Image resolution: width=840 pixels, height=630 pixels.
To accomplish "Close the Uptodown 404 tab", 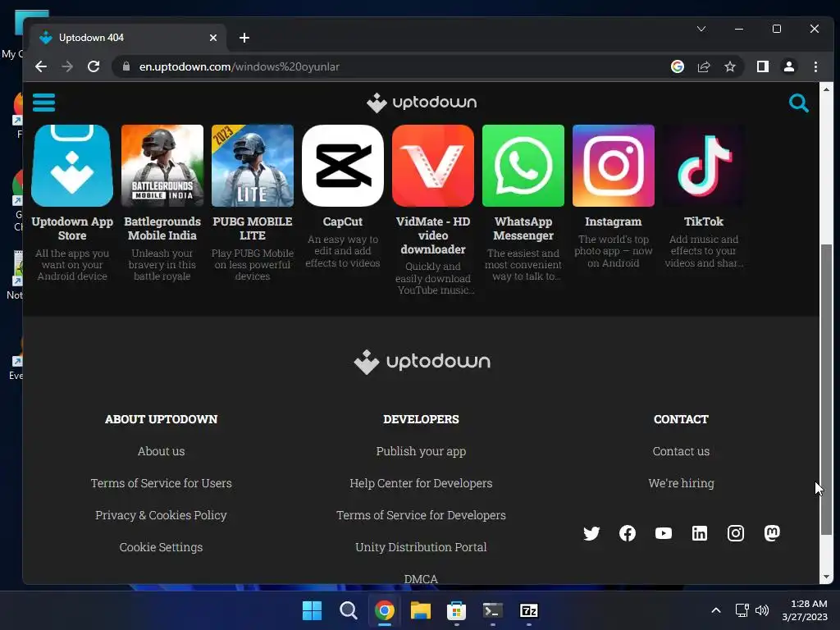I will pos(212,38).
